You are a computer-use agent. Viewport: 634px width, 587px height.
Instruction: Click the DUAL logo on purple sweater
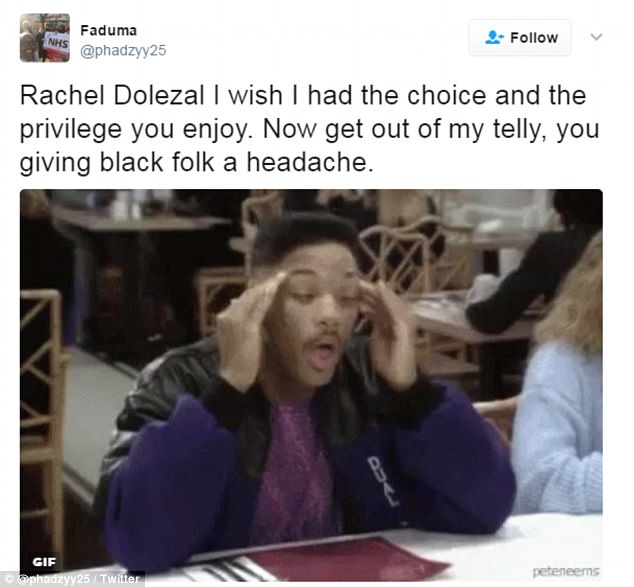point(383,481)
